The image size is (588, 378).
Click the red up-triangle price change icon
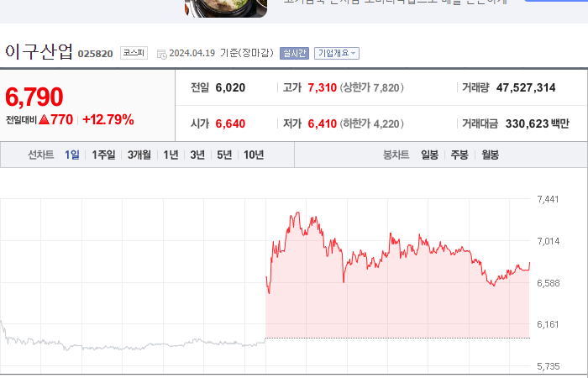pyautogui.click(x=45, y=119)
